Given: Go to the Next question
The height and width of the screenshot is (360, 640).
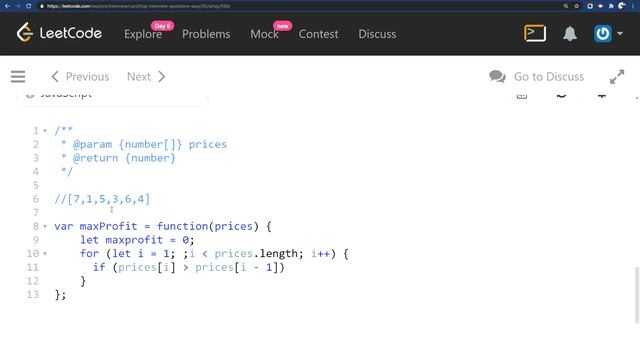Looking at the screenshot, I should click(x=146, y=76).
